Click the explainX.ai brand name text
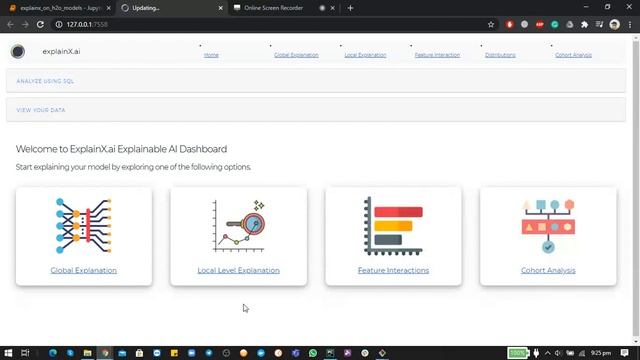This screenshot has width=640, height=360. 61,51
